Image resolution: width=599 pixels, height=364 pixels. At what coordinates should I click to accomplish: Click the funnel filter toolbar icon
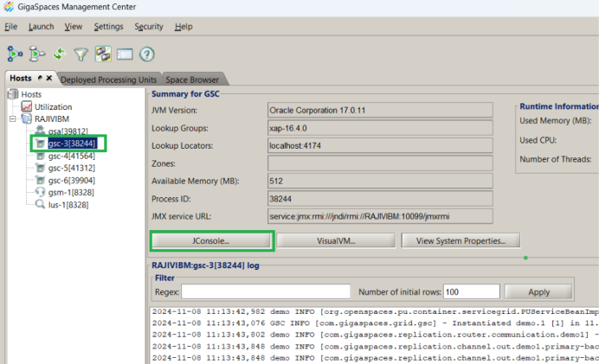tap(81, 54)
